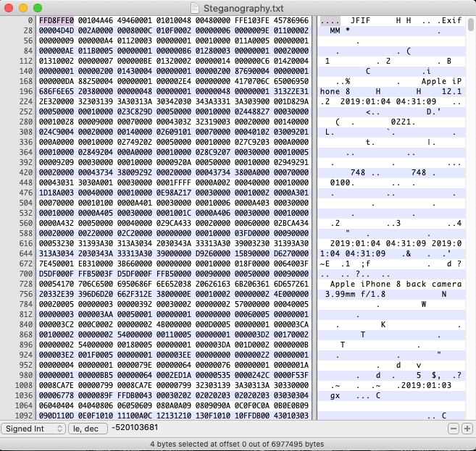Click the value -520103681 in the inspector
Image resolution: width=476 pixels, height=451 pixels.
click(135, 427)
